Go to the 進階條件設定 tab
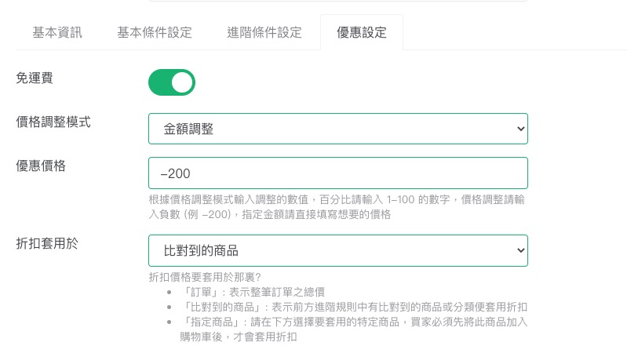The image size is (627, 364). [264, 33]
